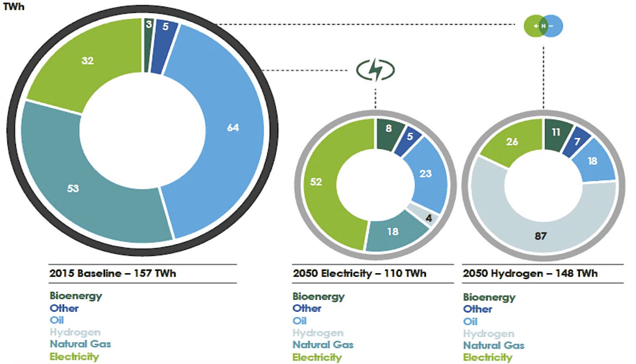
Task: Select the 87 Hydrogen segment in 2050 Hydrogen chart
Action: [541, 235]
